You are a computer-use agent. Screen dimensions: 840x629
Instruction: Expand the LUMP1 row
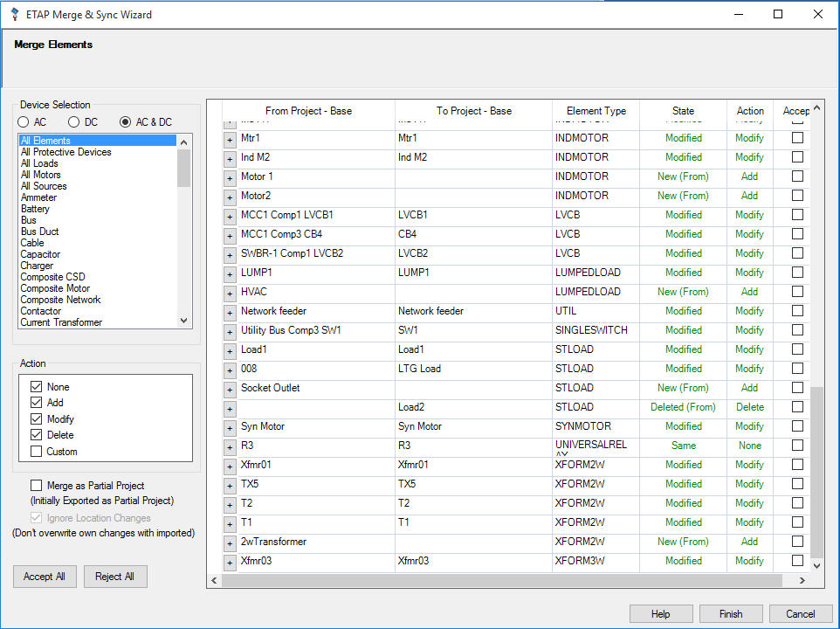point(230,274)
